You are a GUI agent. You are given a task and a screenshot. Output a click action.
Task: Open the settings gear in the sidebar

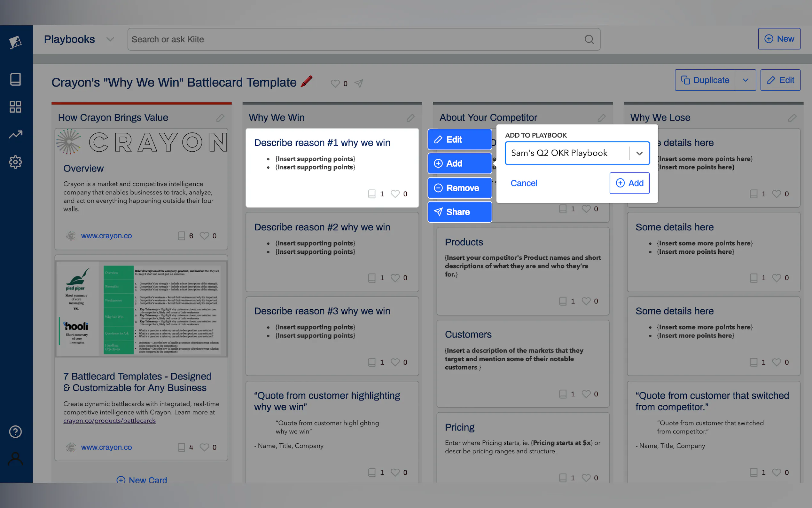[15, 162]
